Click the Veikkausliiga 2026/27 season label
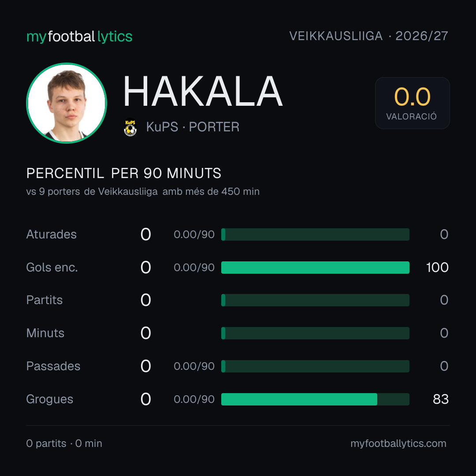The image size is (476, 476). (x=368, y=36)
